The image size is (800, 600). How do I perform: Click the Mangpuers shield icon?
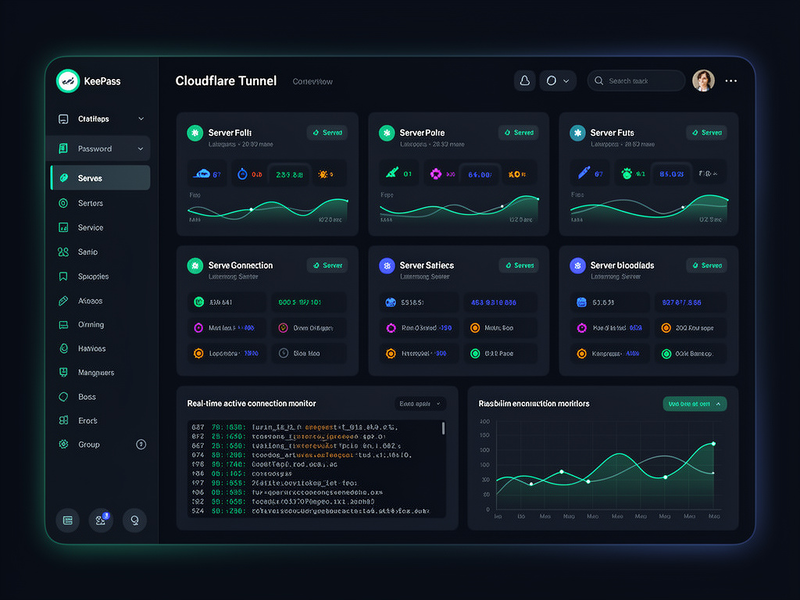63,372
